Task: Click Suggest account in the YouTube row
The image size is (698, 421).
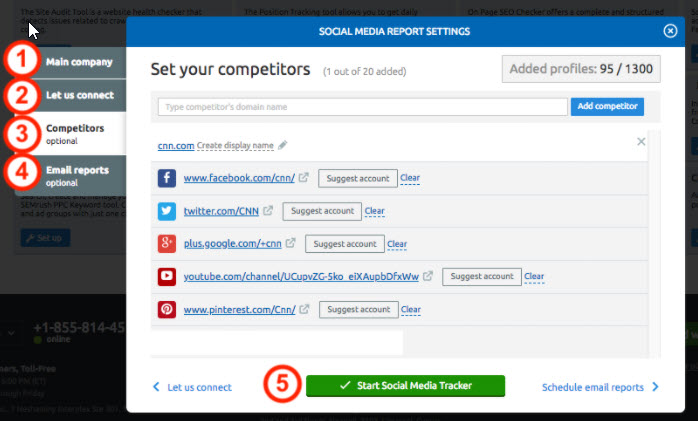Action: click(x=482, y=276)
